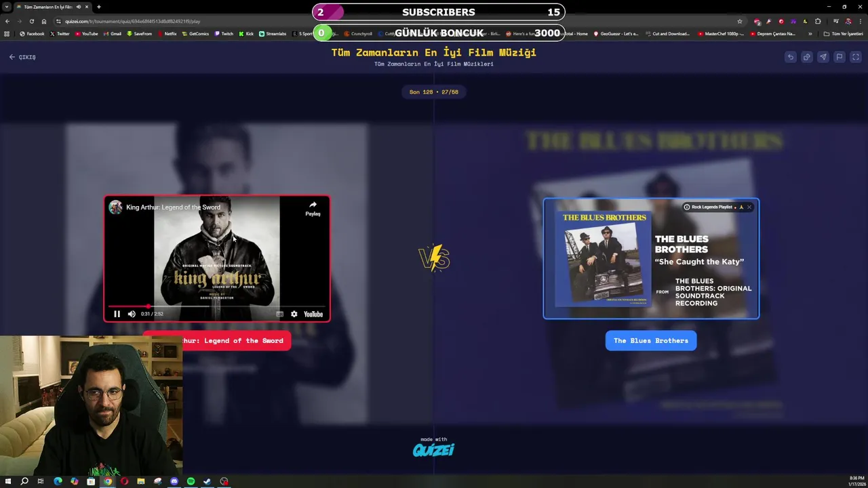Open Opera browser from taskbar
Viewport: 868px width, 488px height.
pos(124,481)
